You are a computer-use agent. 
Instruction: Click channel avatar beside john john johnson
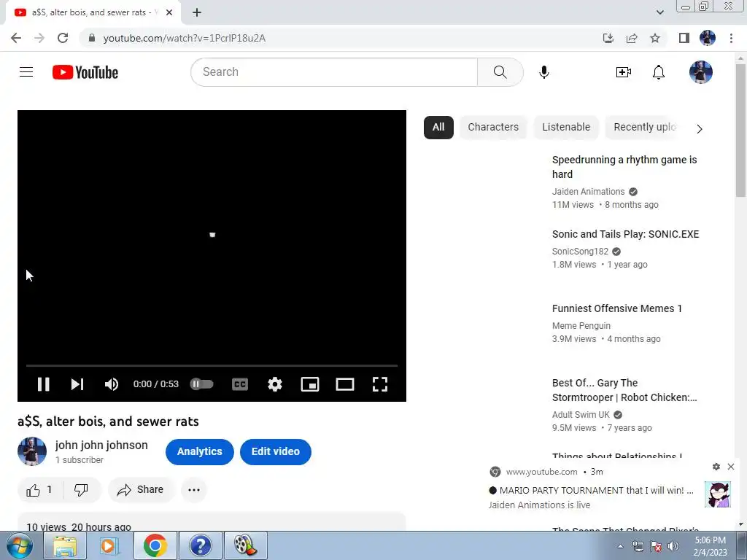click(x=32, y=451)
